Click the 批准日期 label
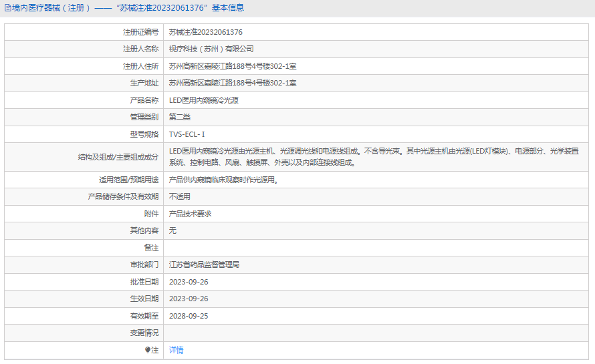 click(144, 282)
